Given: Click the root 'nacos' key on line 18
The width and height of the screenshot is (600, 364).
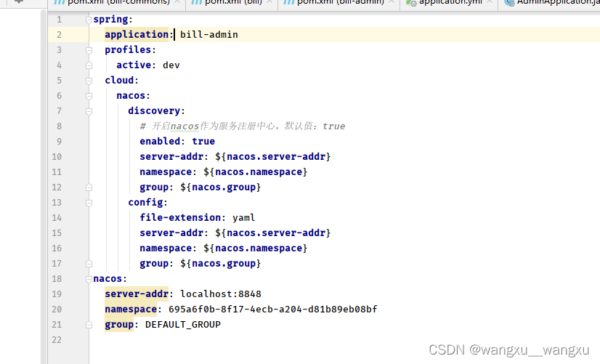Looking at the screenshot, I should tap(108, 279).
